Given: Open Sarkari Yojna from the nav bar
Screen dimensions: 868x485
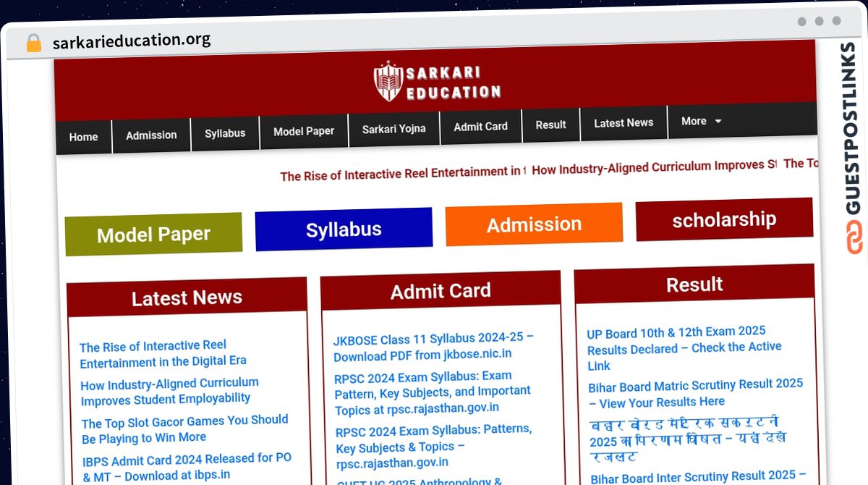Looking at the screenshot, I should pyautogui.click(x=394, y=129).
